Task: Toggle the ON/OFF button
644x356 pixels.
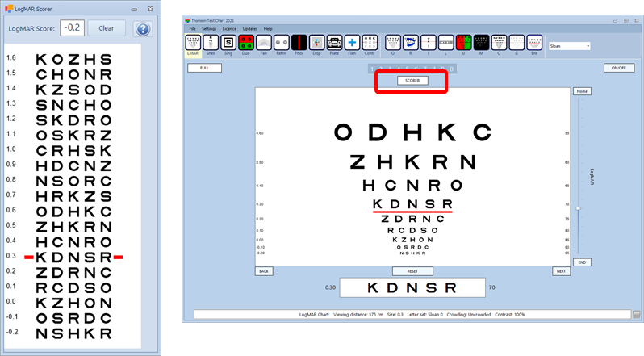Action: pyautogui.click(x=618, y=68)
